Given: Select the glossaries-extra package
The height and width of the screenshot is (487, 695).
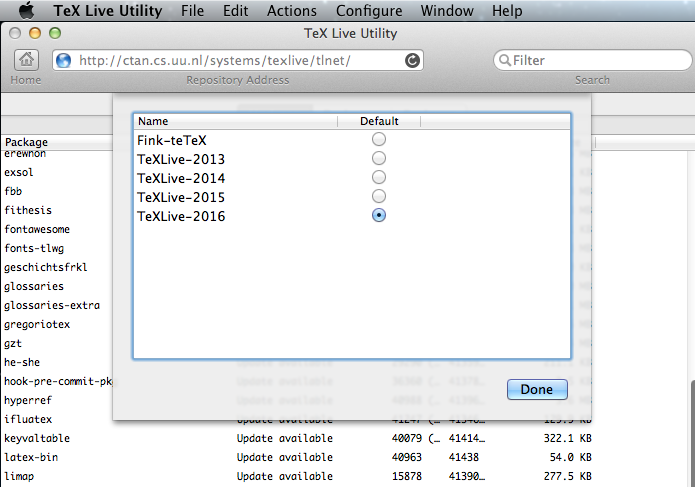Looking at the screenshot, I should click(52, 305).
